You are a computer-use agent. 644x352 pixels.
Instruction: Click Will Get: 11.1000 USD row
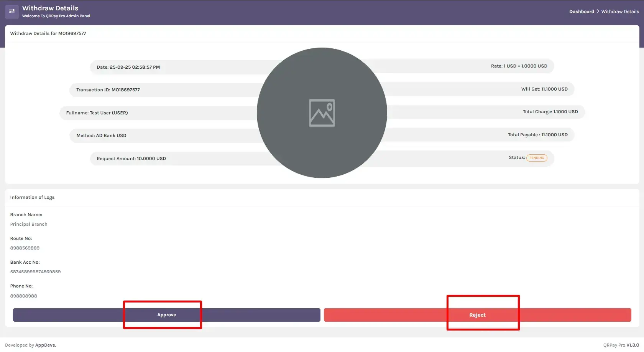point(479,89)
